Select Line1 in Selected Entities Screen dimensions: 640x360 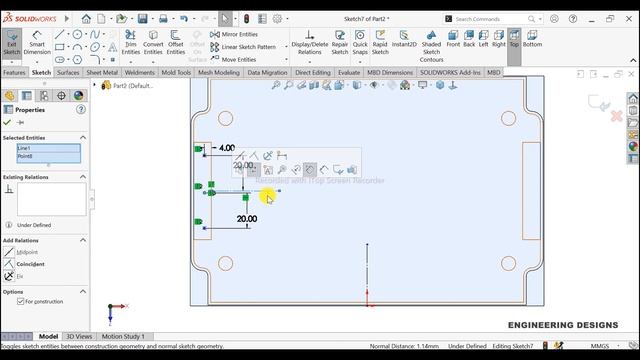(x=49, y=148)
